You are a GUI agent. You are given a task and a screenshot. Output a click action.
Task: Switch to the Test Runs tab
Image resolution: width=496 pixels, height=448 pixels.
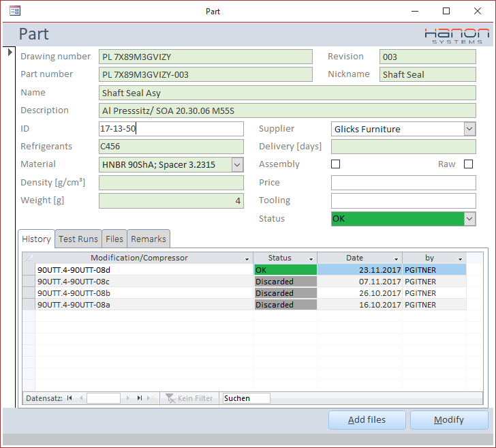(x=78, y=239)
